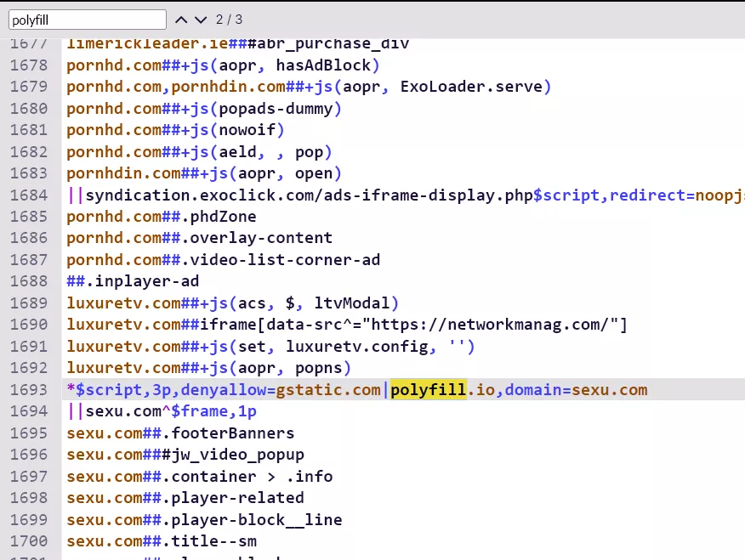Click the ||sexu.com^$frame,1p rule
The image size is (745, 560).
[162, 412]
